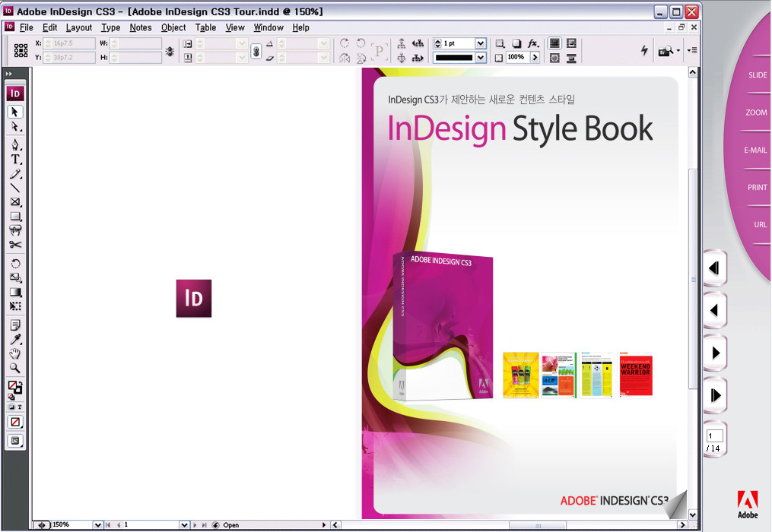Choose the Scissors tool

click(15, 245)
